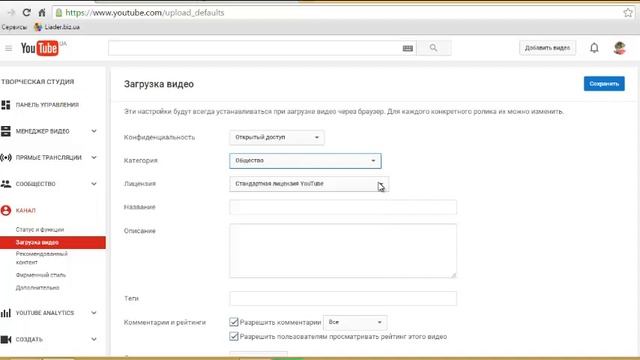Open the Конфиденциальность dropdown Открытый доступ
The height and width of the screenshot is (360, 640).
tap(277, 138)
